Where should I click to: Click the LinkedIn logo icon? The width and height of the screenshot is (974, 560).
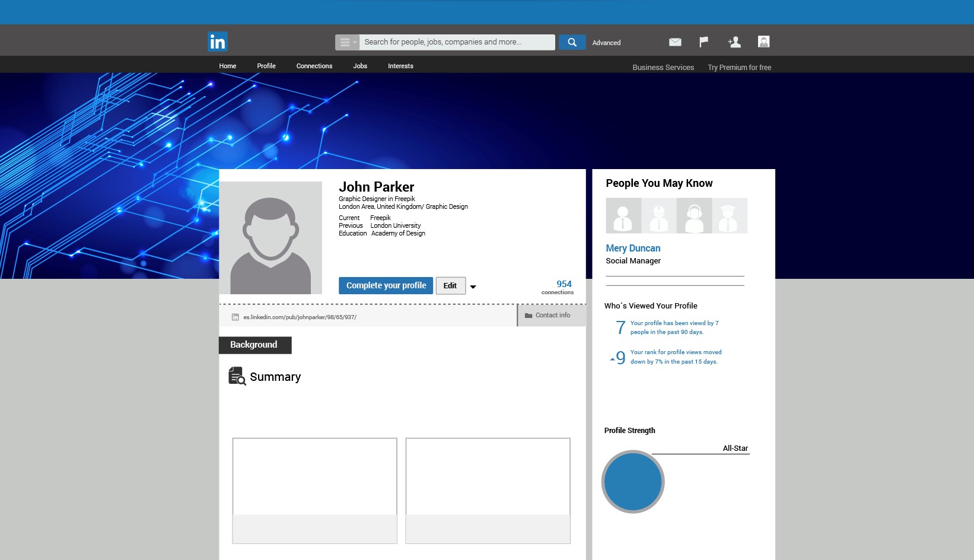(x=218, y=42)
